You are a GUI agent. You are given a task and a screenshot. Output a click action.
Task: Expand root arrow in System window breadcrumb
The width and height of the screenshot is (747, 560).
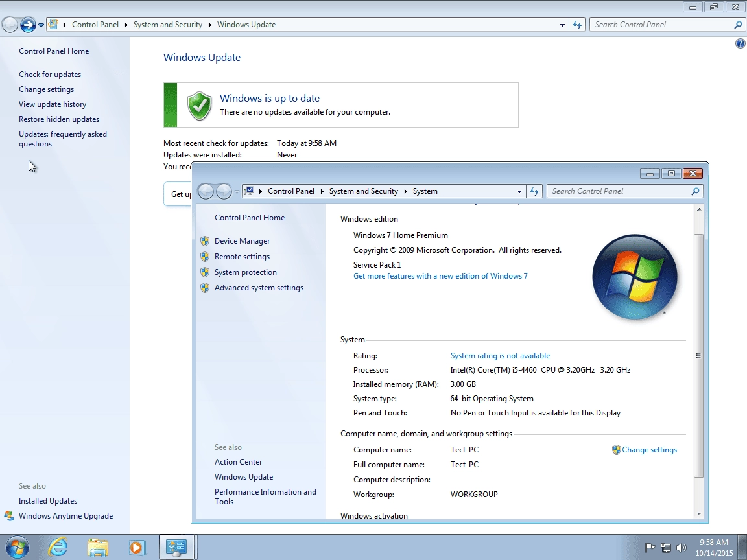(261, 191)
